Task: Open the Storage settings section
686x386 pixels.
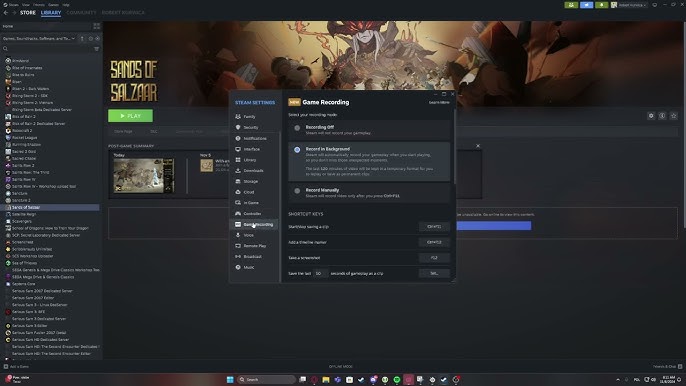Action: [x=251, y=181]
